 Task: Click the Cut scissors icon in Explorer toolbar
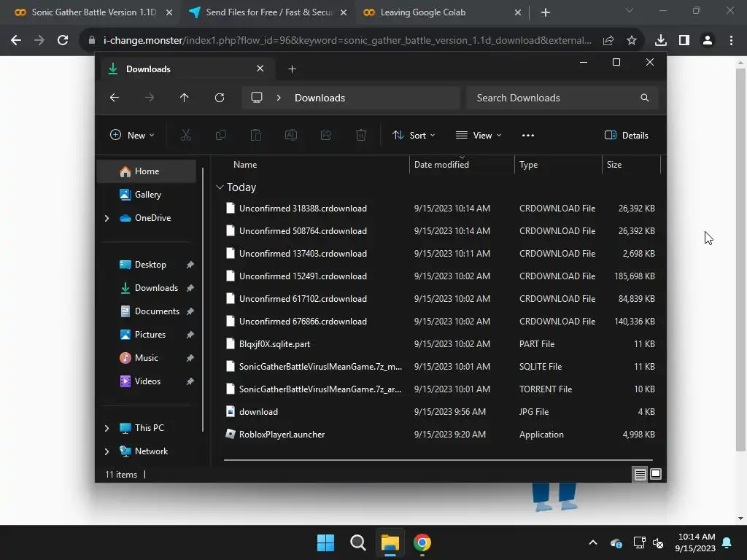coord(186,135)
